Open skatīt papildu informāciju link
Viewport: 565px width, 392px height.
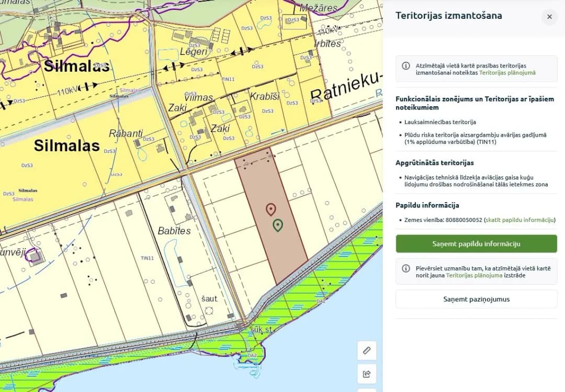pos(519,220)
